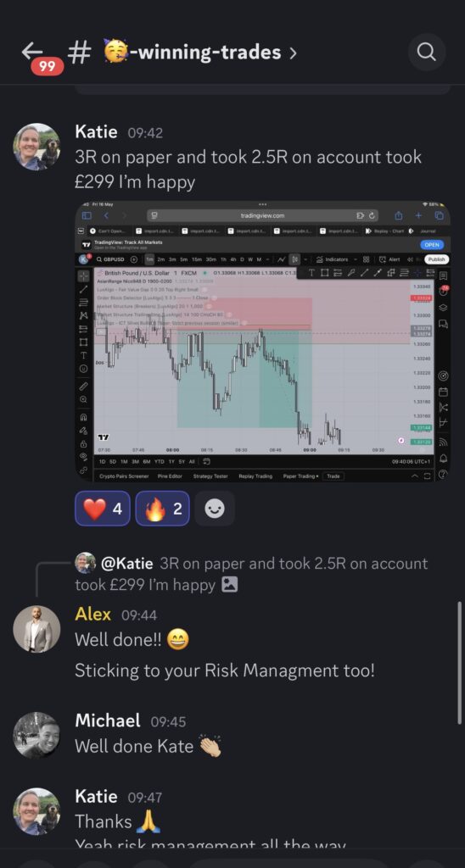465x868 pixels.
Task: Tap Michael's profile avatar
Action: click(36, 735)
